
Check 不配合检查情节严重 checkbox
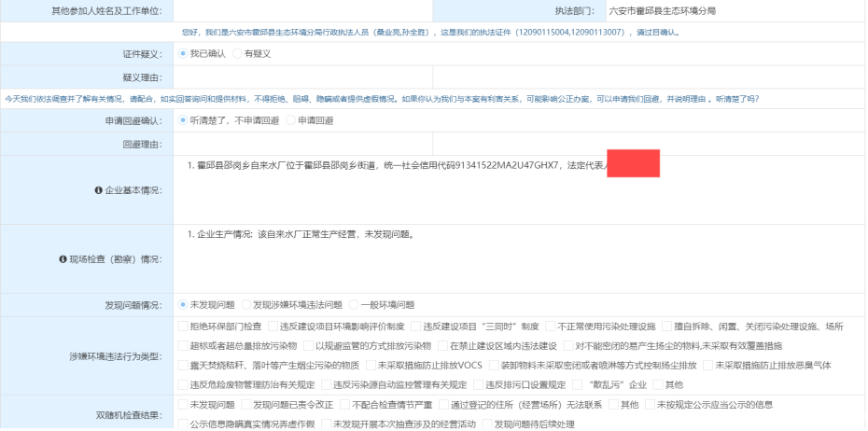click(331, 406)
